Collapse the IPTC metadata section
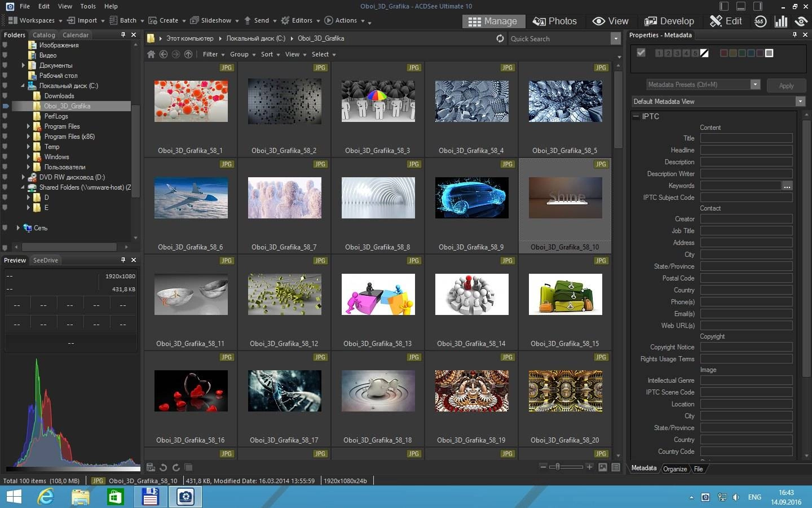This screenshot has height=508, width=812. (636, 116)
